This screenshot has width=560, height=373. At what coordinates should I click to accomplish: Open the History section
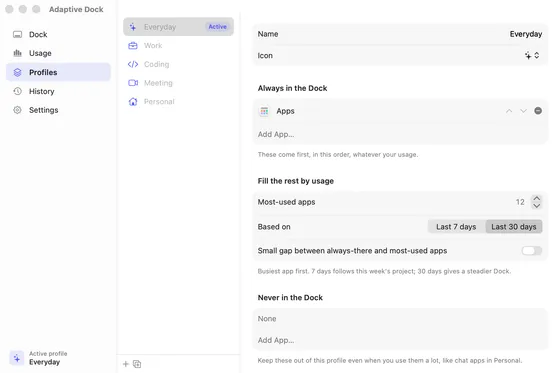(58, 91)
